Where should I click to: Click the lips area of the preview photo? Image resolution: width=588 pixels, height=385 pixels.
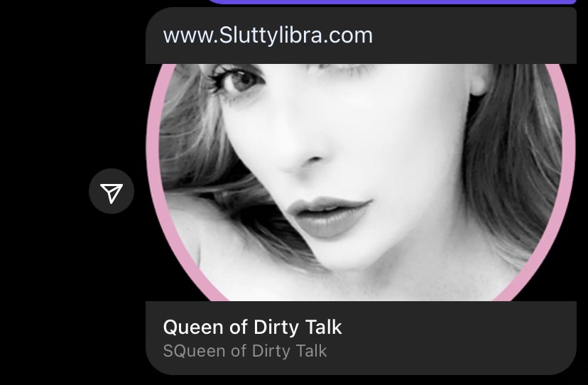click(330, 217)
